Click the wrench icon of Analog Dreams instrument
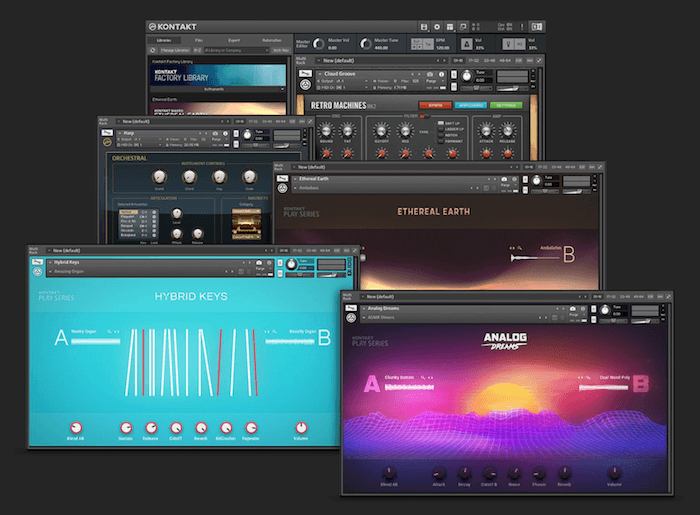This screenshot has width=700, height=515. [351, 308]
